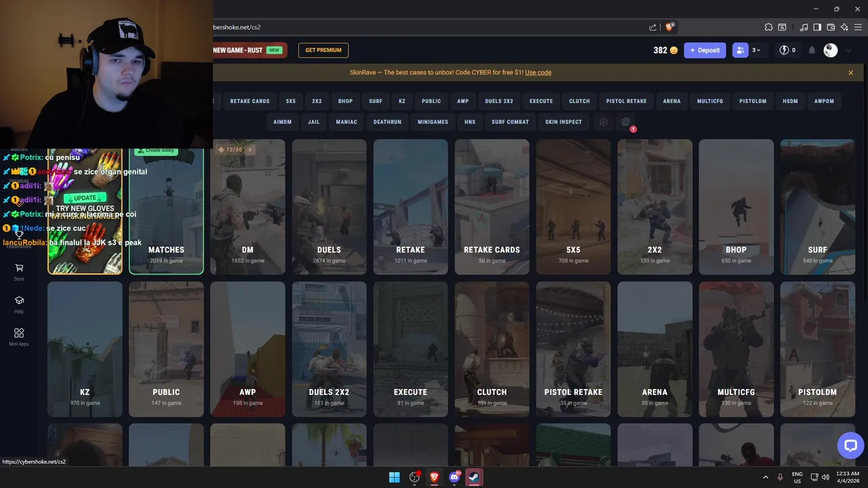
Task: Open the PISTOLDM game mode card
Action: (x=817, y=349)
